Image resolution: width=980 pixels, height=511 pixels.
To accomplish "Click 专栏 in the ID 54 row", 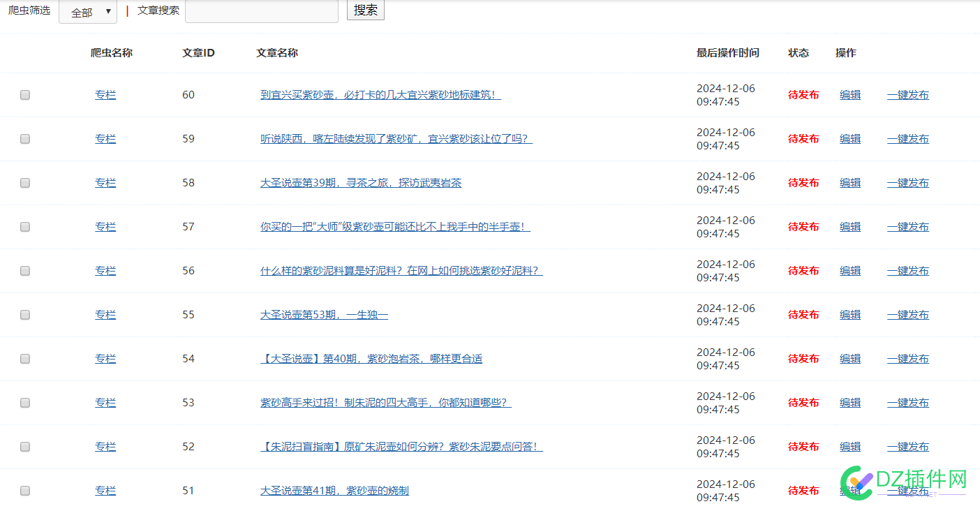I will [x=105, y=359].
